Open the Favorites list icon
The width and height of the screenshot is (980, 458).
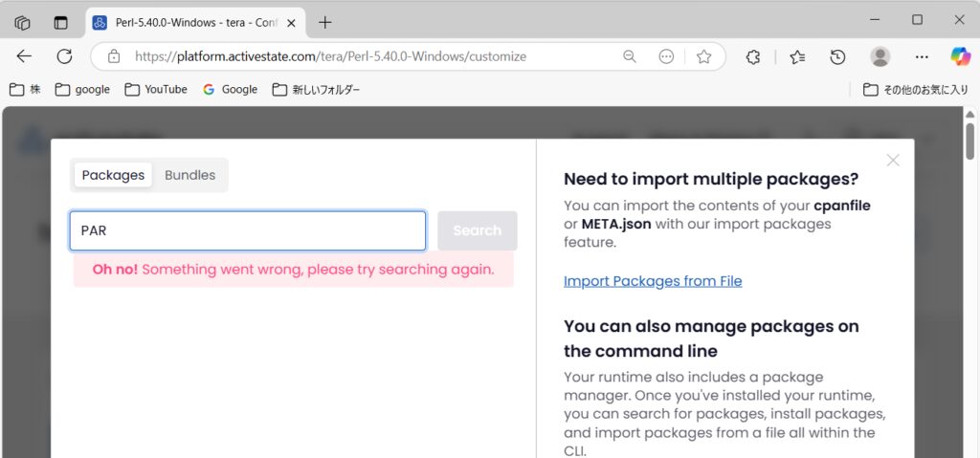(797, 56)
